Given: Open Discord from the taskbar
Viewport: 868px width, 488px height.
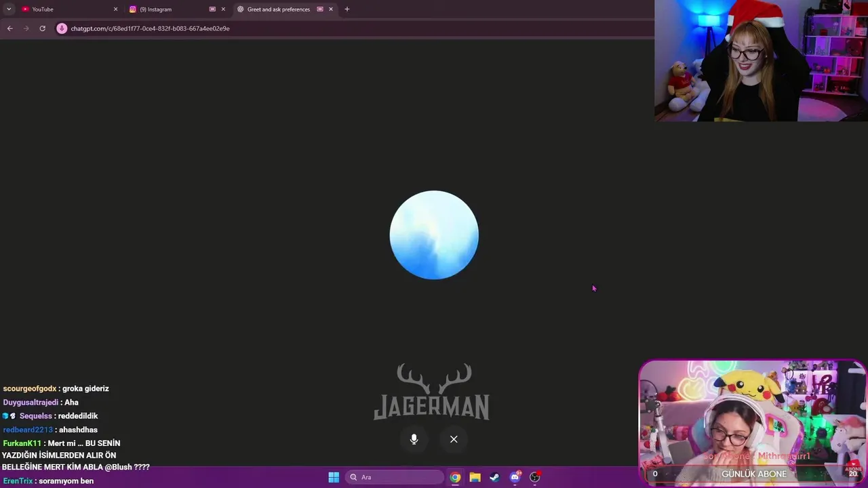Looking at the screenshot, I should [x=515, y=477].
